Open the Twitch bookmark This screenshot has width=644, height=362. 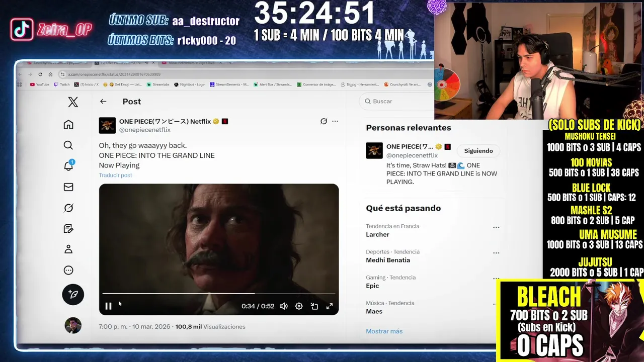tap(61, 84)
